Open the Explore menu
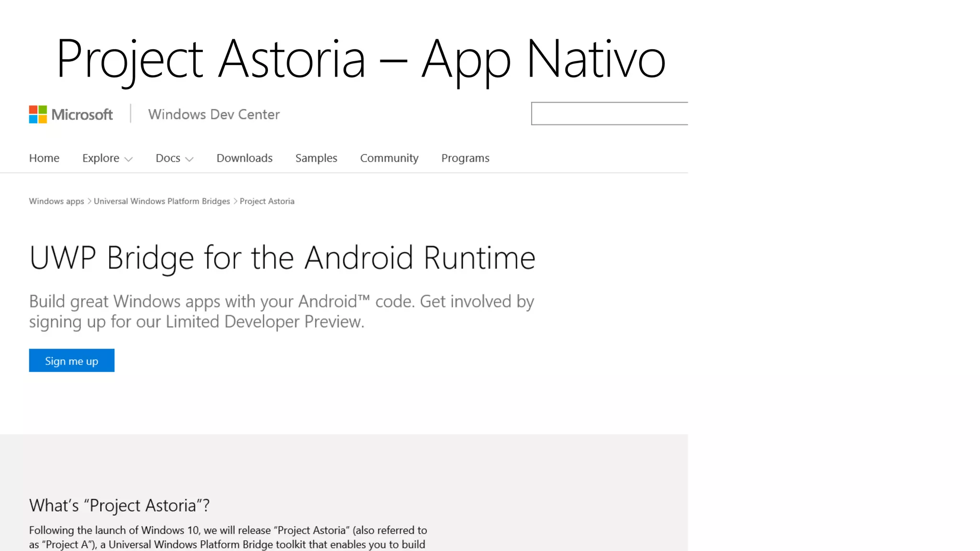The width and height of the screenshot is (980, 551). (x=100, y=158)
